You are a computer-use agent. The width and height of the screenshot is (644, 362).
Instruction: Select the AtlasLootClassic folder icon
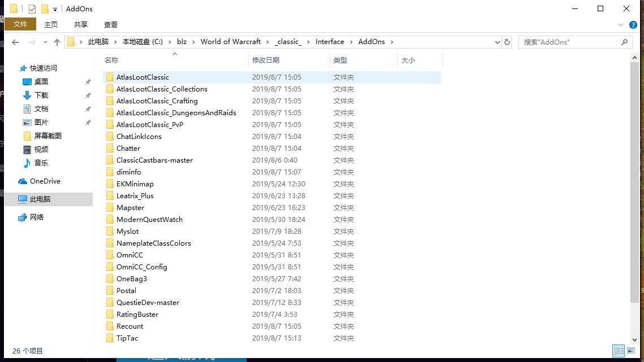point(110,77)
